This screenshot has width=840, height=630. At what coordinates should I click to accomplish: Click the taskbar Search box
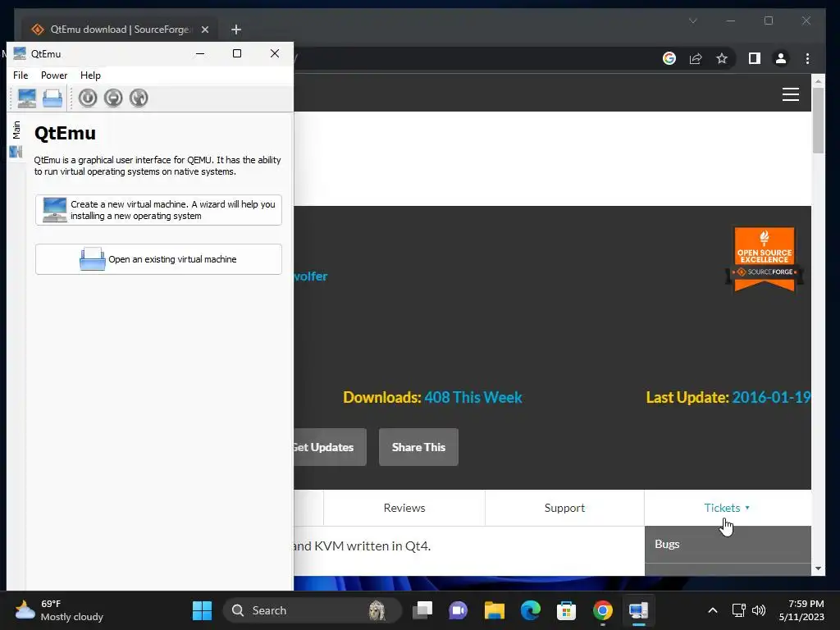312,610
